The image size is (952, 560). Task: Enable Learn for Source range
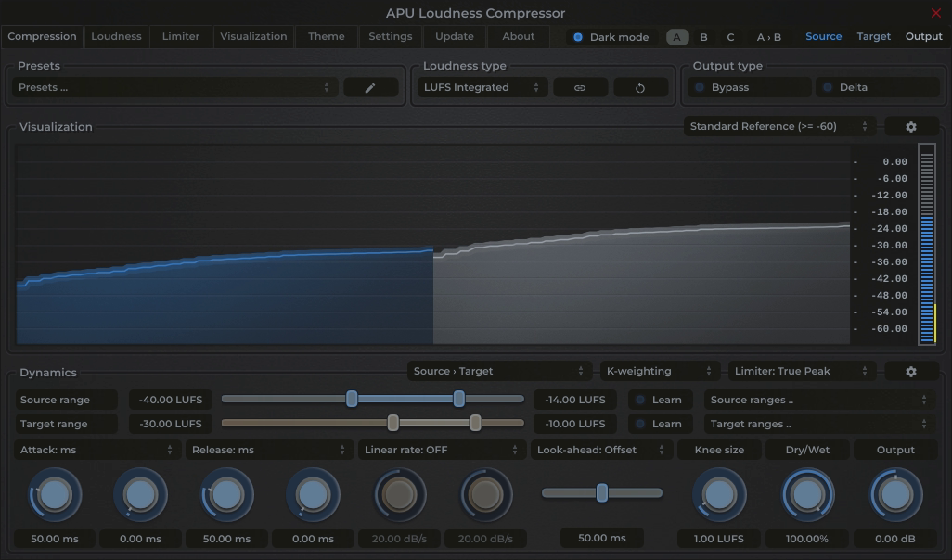click(x=660, y=400)
